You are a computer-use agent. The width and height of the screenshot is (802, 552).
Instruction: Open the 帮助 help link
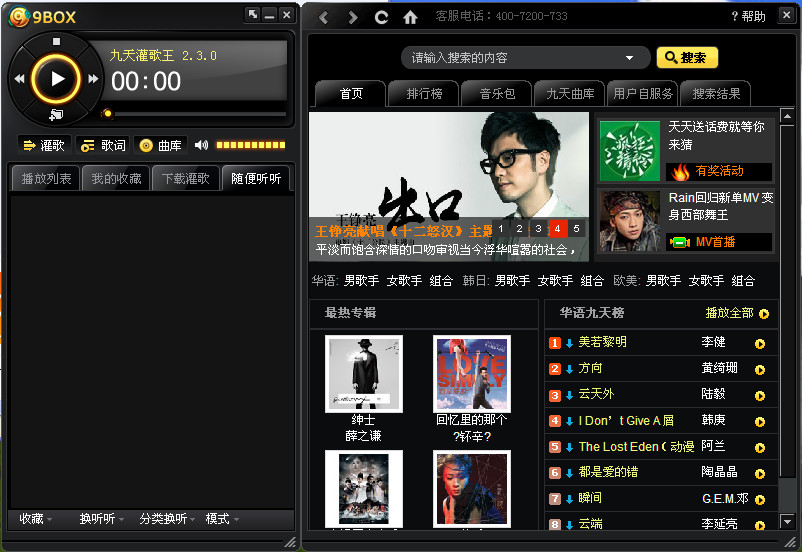pyautogui.click(x=749, y=16)
